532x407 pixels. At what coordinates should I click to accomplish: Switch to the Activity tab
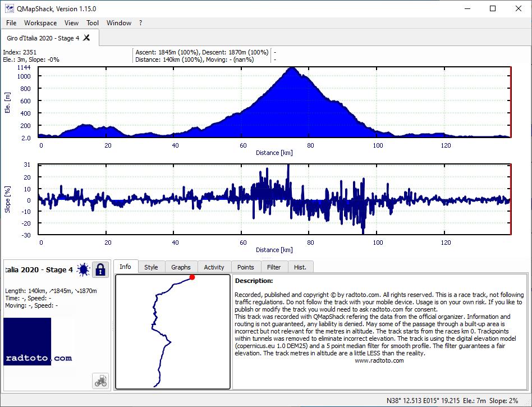click(x=214, y=267)
